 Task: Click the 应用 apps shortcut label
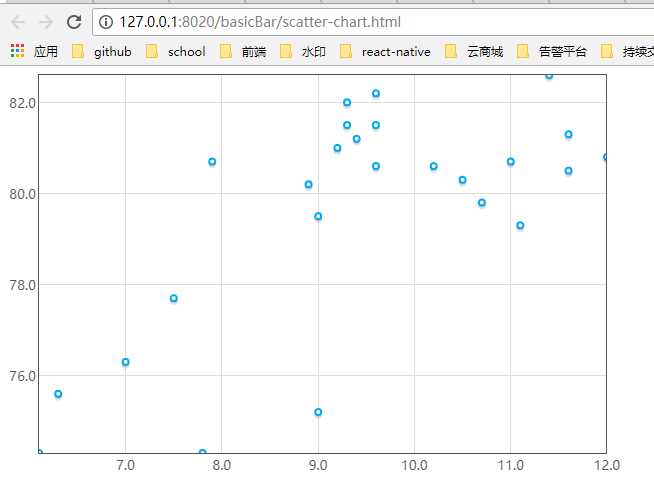coord(46,52)
